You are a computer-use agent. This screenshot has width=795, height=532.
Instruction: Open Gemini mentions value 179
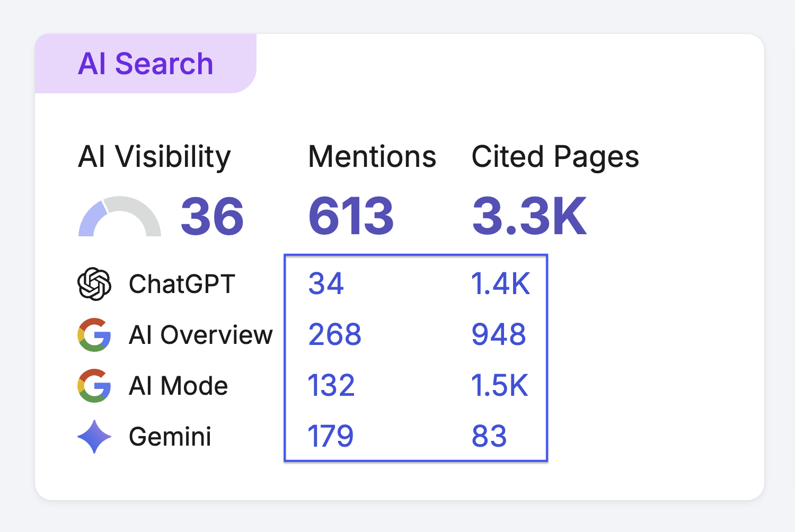pos(331,437)
